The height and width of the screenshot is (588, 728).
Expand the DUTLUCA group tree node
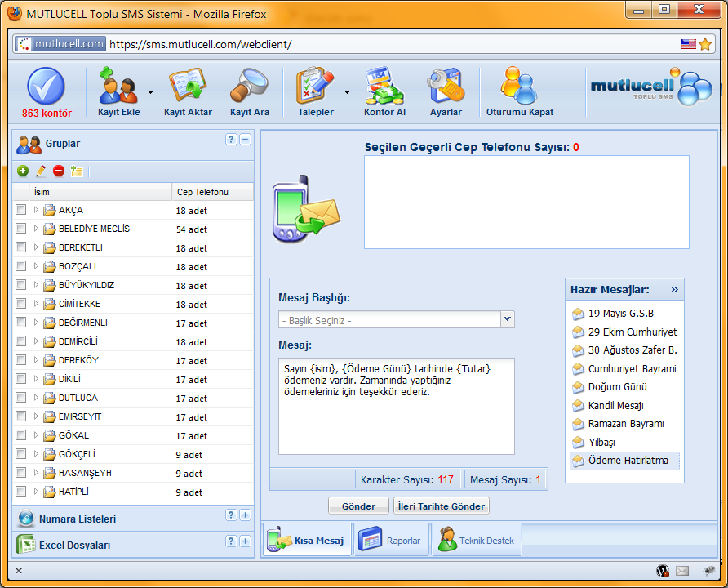coord(36,397)
